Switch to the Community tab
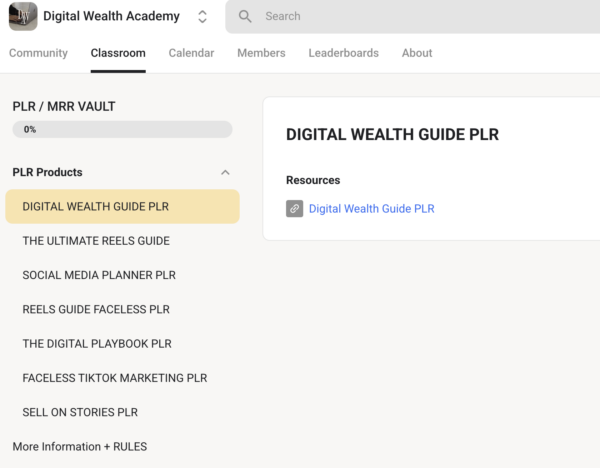The height and width of the screenshot is (468, 600). (38, 53)
